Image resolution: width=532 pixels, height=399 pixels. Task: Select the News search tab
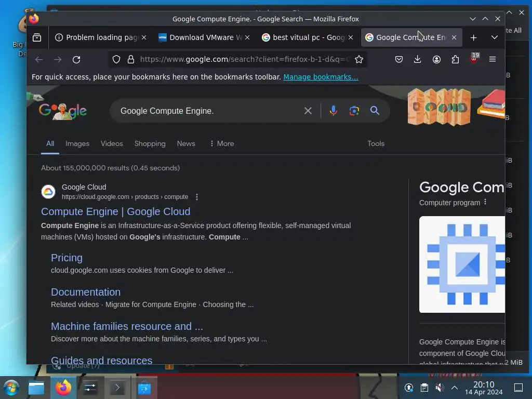pyautogui.click(x=186, y=143)
